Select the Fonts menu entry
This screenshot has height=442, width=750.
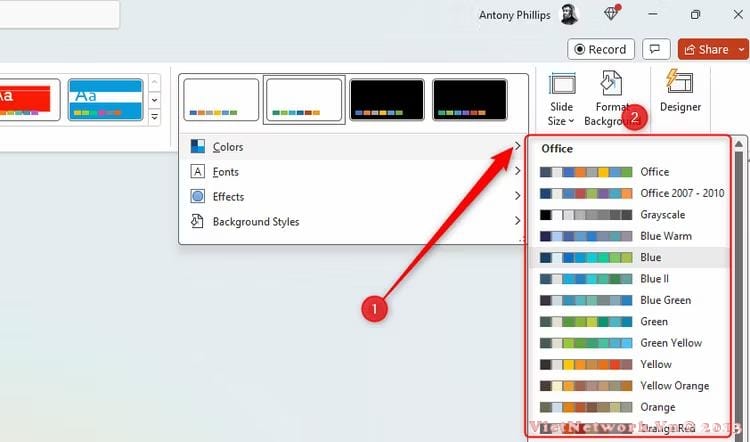[225, 172]
